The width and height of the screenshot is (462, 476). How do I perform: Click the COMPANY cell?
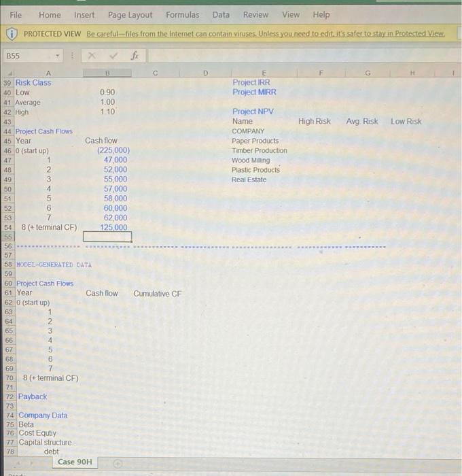point(248,131)
